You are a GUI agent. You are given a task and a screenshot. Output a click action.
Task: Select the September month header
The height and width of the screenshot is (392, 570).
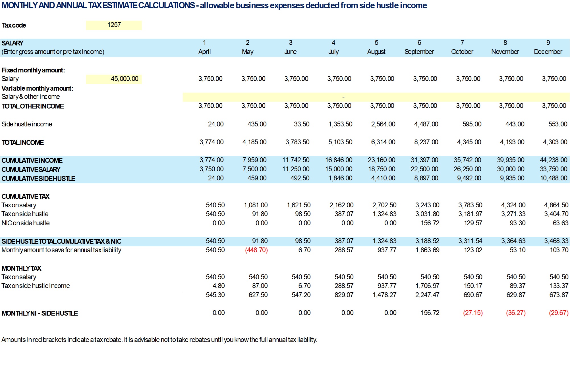click(419, 52)
